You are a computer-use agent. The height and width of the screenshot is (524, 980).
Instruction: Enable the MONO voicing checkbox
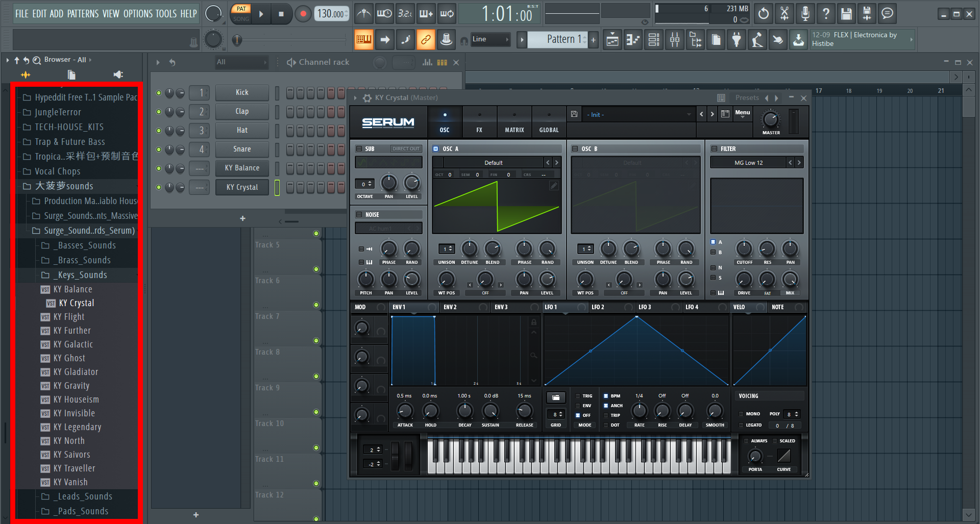click(x=742, y=414)
